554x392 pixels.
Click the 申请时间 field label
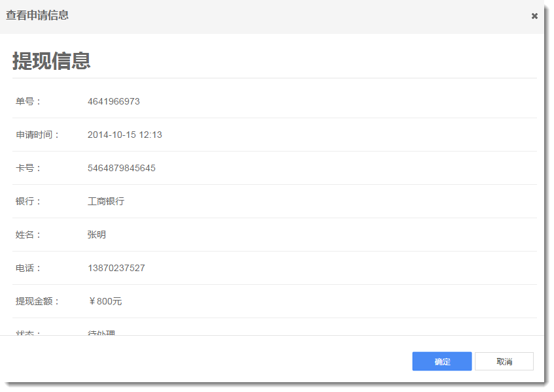tap(37, 135)
